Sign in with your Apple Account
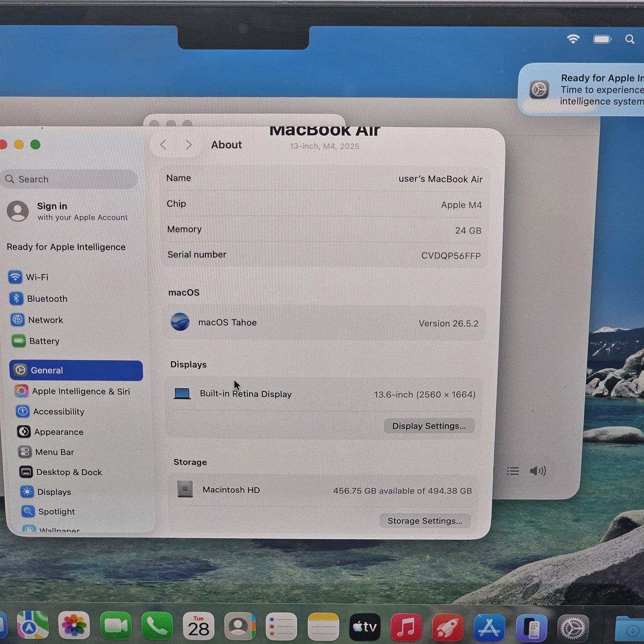 [68, 211]
